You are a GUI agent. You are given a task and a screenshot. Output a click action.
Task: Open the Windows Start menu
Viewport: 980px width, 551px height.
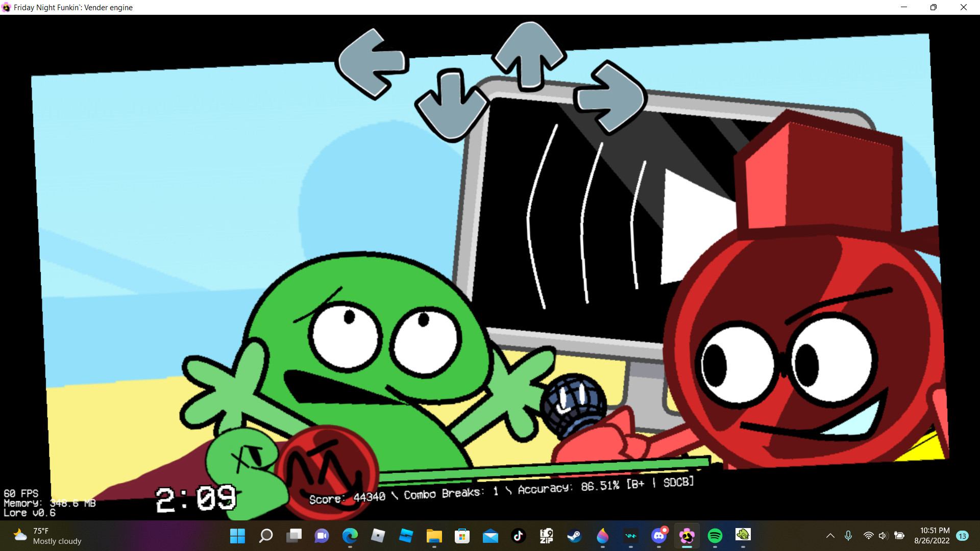[237, 536]
